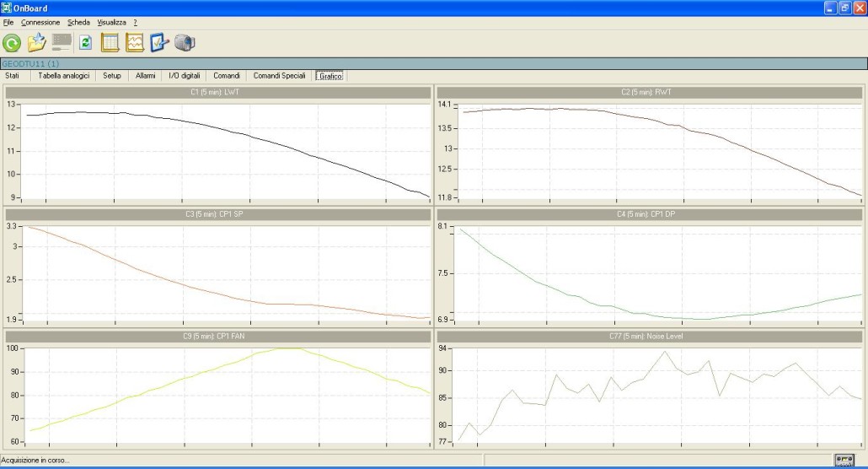
Task: Click the camera toolbar icon
Action: [x=185, y=43]
